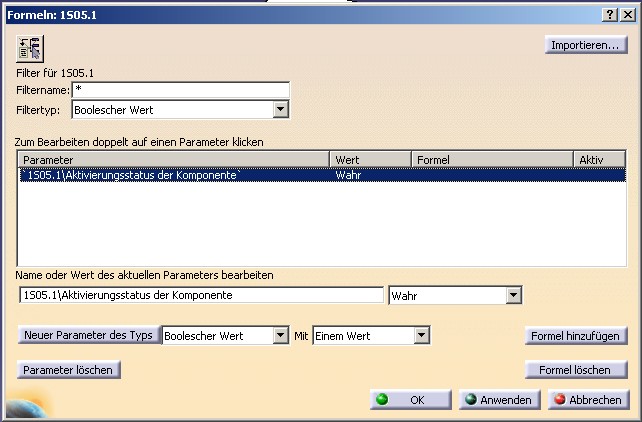642x422 pixels.
Task: Click the Formel löschen button
Action: pos(576,370)
